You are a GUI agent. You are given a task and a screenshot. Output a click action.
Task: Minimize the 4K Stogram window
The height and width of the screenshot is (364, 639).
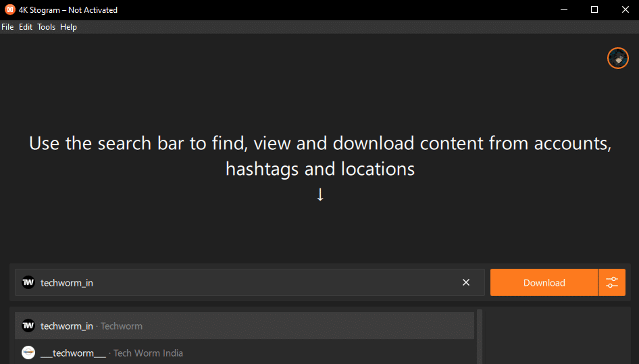coord(564,9)
